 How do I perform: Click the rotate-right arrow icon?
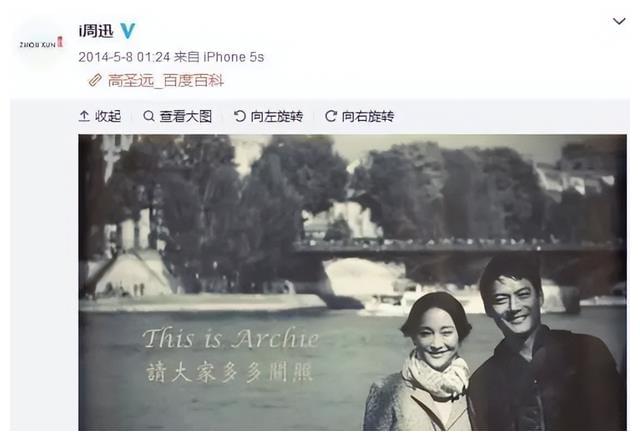[331, 116]
